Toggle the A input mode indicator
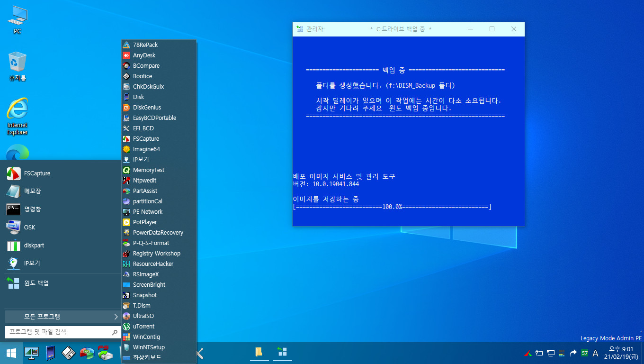Image resolution: width=644 pixels, height=364 pixels. [596, 353]
